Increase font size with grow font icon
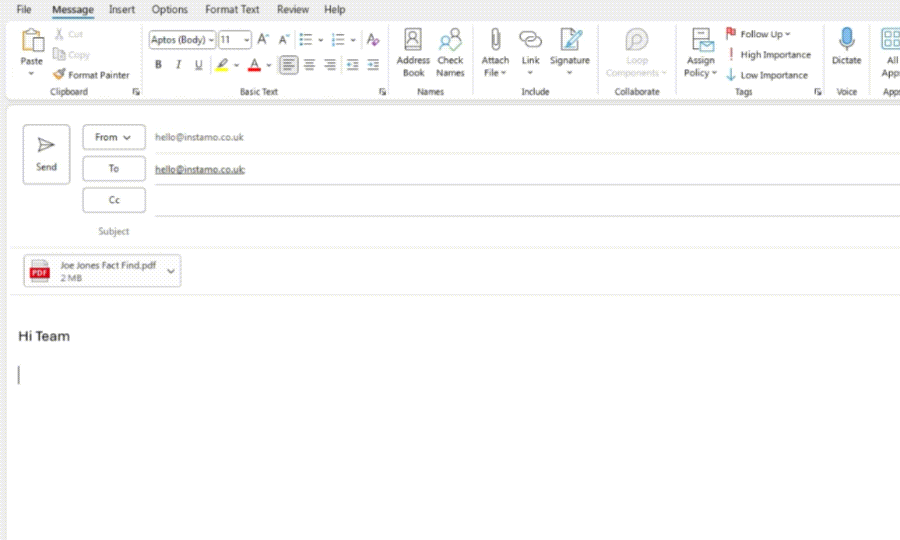The width and height of the screenshot is (900, 540). click(x=263, y=40)
